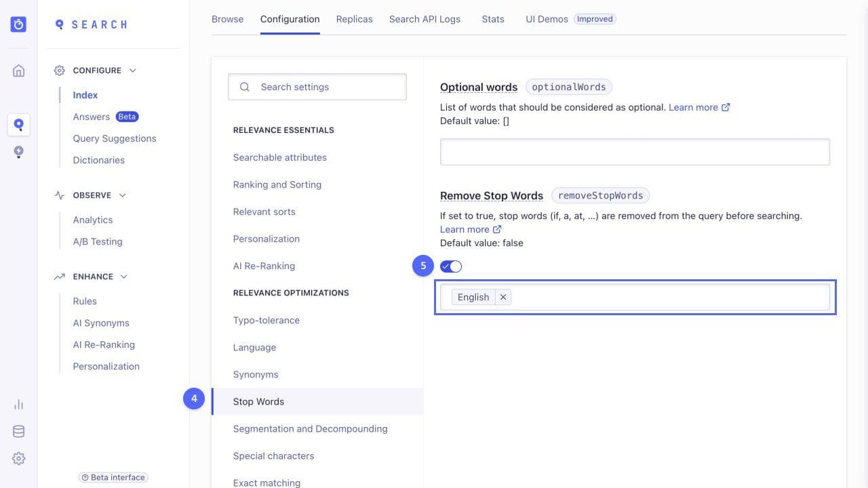
Task: Click the Search magnifier logo
Action: 60,24
